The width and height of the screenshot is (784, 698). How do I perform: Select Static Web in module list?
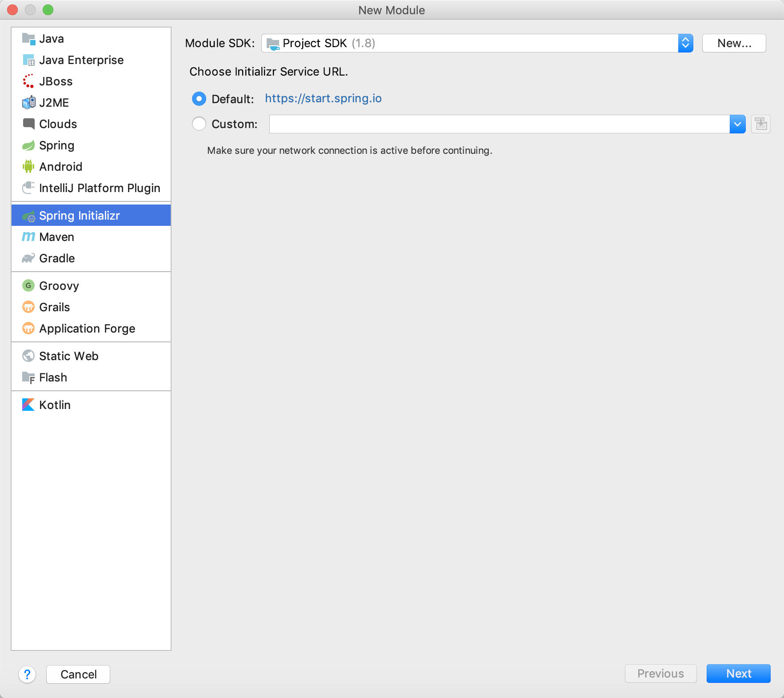(68, 356)
